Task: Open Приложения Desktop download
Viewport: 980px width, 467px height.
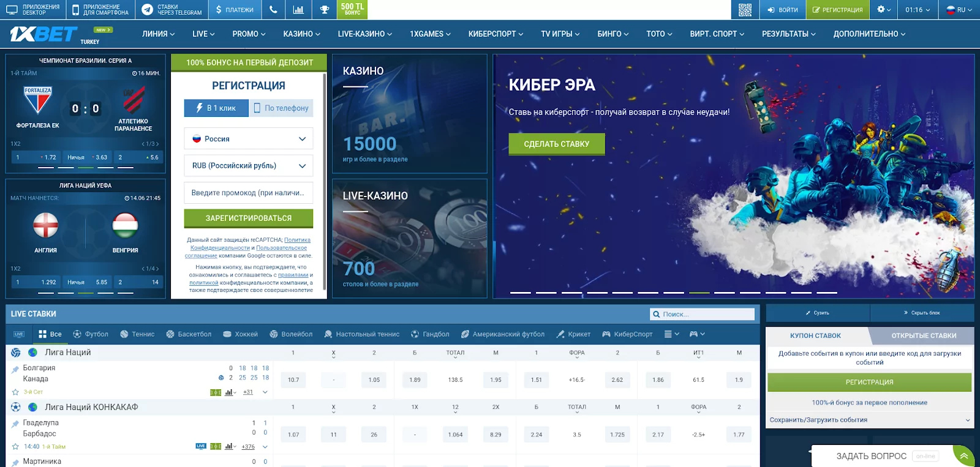Action: (x=34, y=10)
